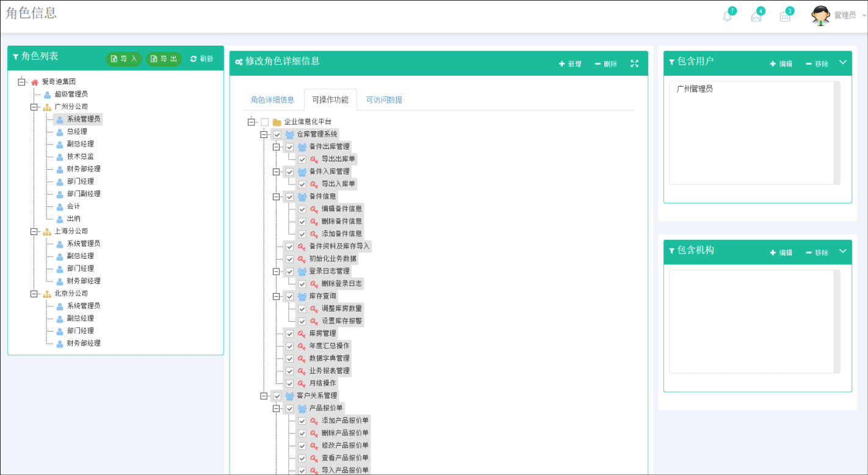Open the notifications bell icon
868x475 pixels.
pos(727,16)
